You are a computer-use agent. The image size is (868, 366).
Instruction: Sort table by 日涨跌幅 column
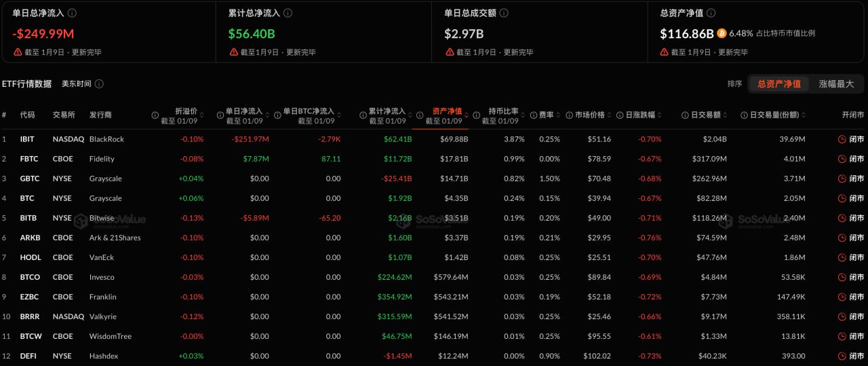coord(640,115)
